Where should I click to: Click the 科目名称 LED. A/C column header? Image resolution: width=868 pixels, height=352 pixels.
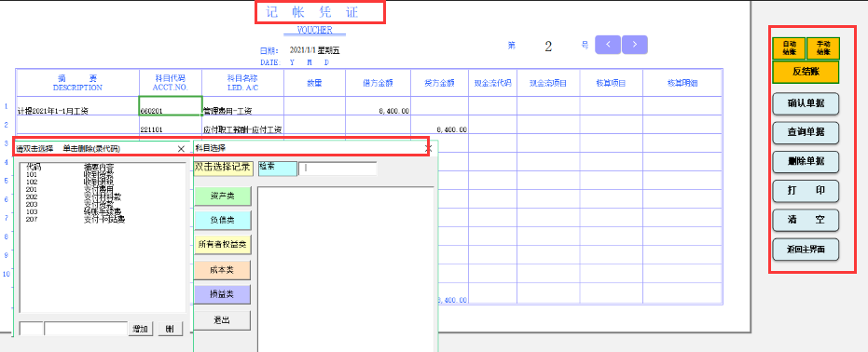click(243, 83)
